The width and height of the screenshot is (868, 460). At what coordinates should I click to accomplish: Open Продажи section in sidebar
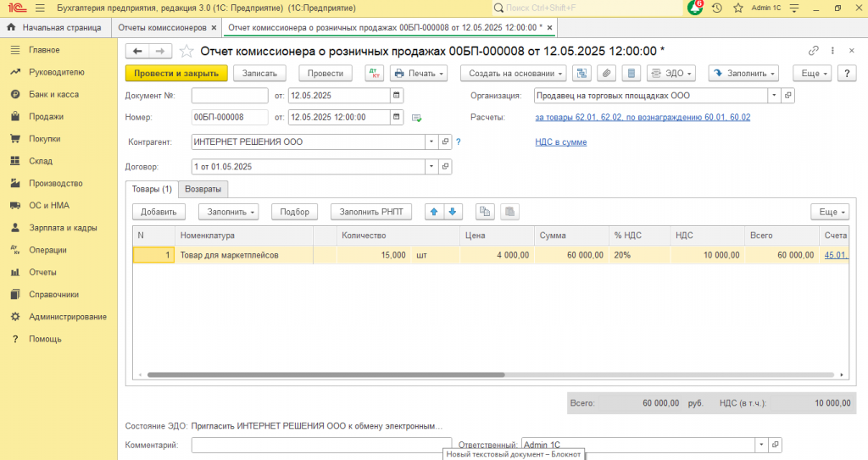point(46,117)
